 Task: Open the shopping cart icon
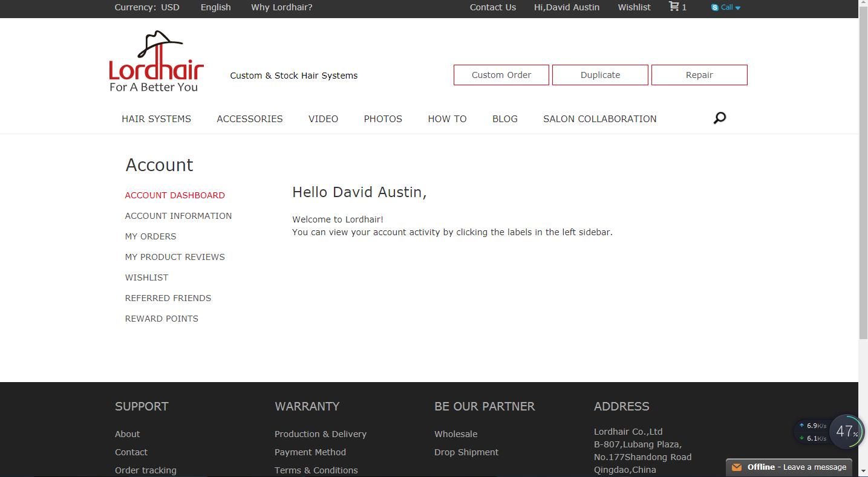pyautogui.click(x=673, y=7)
